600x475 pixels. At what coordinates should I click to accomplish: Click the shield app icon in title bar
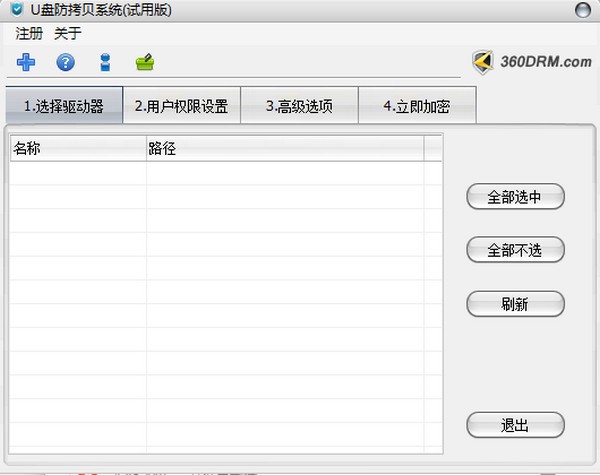(16, 10)
